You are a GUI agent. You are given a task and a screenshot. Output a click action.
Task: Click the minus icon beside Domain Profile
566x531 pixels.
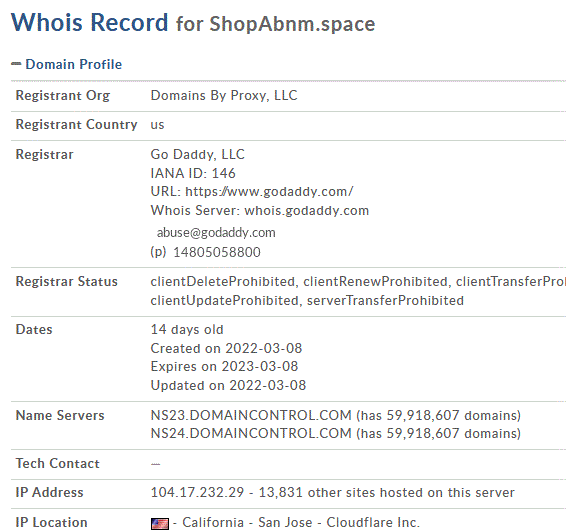pyautogui.click(x=16, y=64)
